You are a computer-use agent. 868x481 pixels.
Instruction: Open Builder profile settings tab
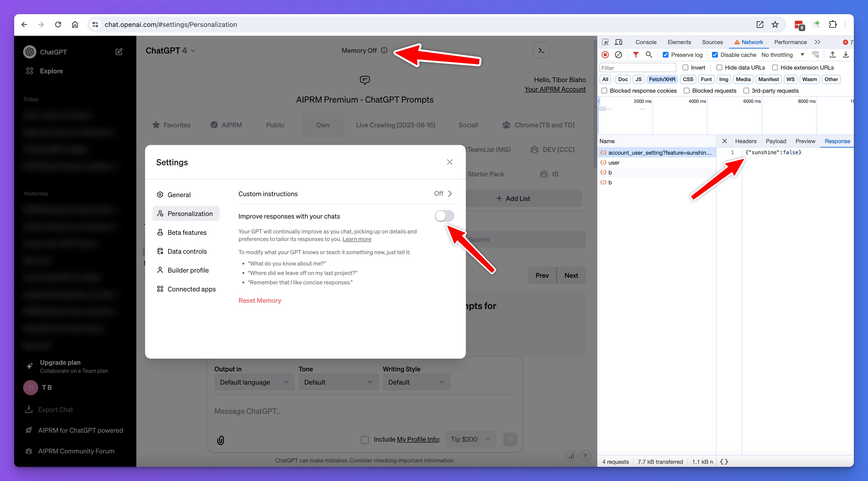[x=186, y=270]
